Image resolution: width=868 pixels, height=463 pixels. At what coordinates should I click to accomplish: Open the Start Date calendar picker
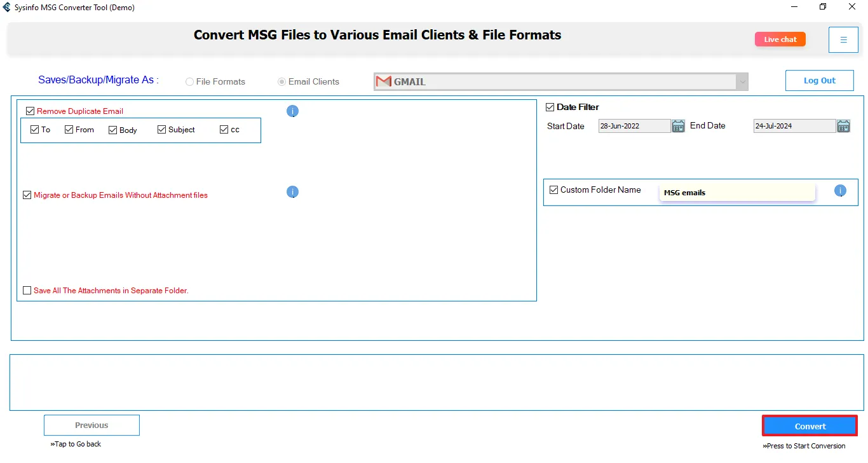678,126
